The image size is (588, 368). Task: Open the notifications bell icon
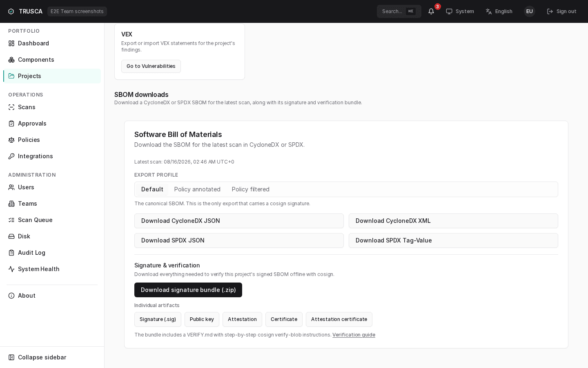tap(431, 11)
